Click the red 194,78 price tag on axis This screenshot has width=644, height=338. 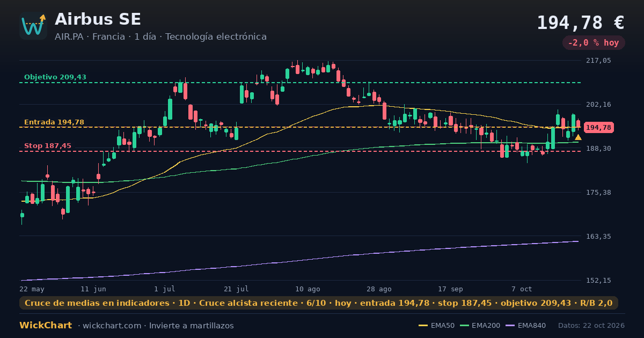click(598, 127)
